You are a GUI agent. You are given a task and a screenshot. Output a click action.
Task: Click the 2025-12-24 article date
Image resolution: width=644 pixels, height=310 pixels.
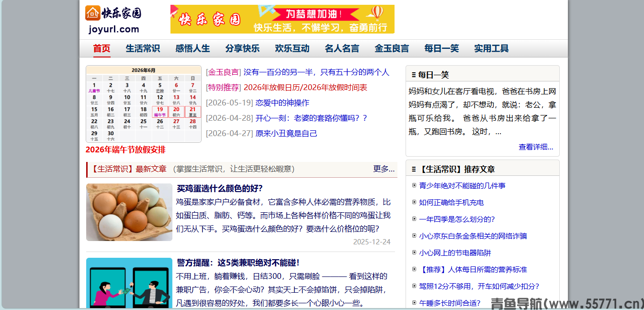(x=372, y=242)
